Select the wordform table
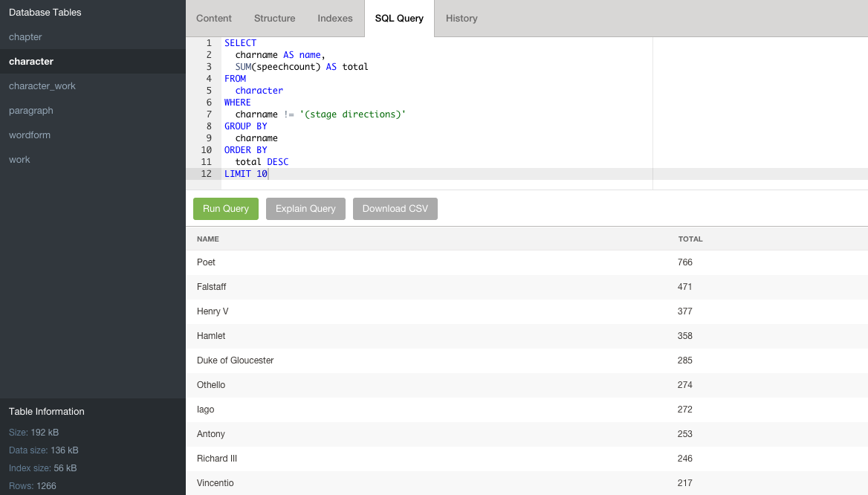Screen dimensions: 868x495 point(30,135)
